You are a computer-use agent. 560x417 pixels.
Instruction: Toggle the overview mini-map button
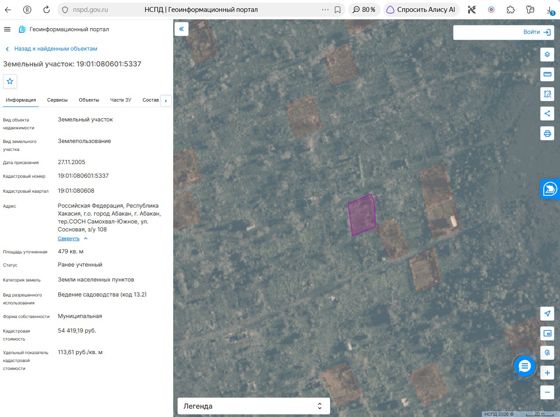tap(547, 333)
